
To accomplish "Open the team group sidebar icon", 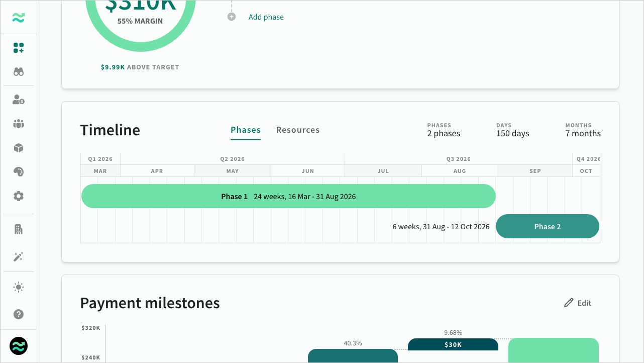I will (x=19, y=124).
